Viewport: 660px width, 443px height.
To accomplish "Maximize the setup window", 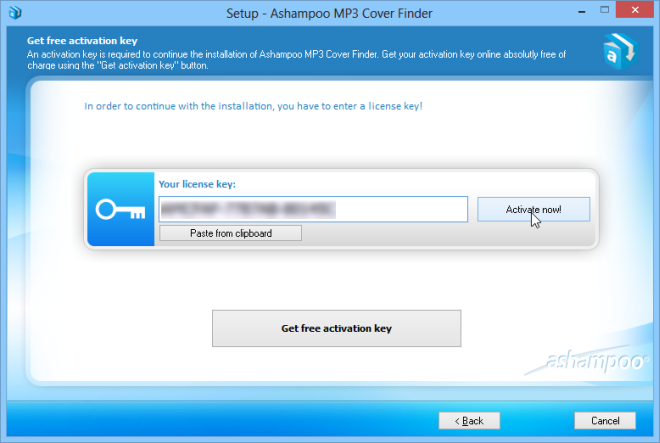I will pos(604,10).
